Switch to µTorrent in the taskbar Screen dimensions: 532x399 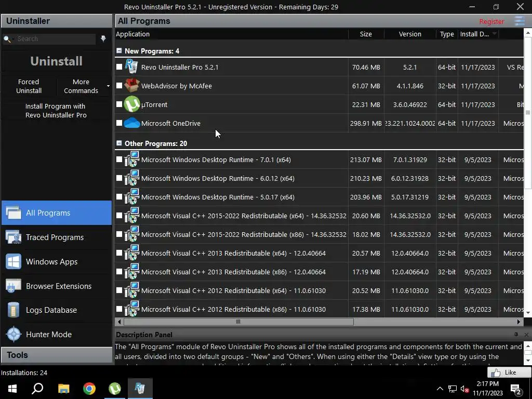tap(115, 389)
